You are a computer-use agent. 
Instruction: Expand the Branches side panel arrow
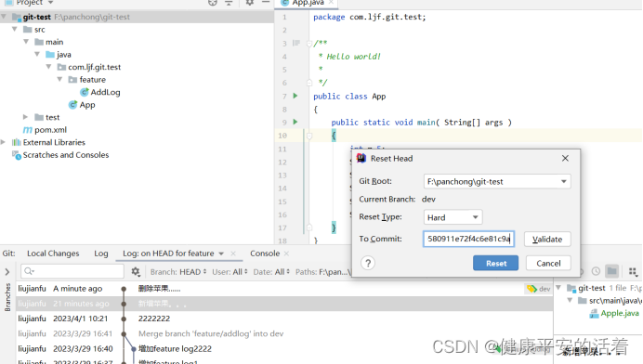pyautogui.click(x=7, y=271)
